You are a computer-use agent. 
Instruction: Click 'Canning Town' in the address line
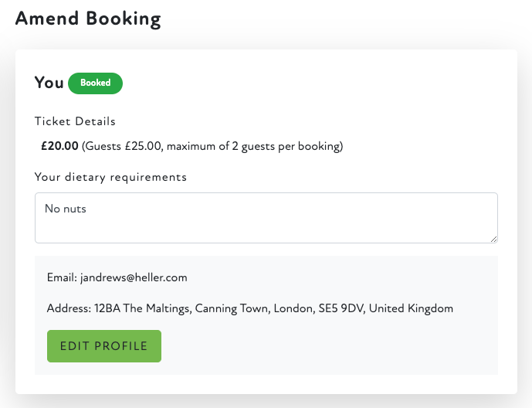coord(231,308)
